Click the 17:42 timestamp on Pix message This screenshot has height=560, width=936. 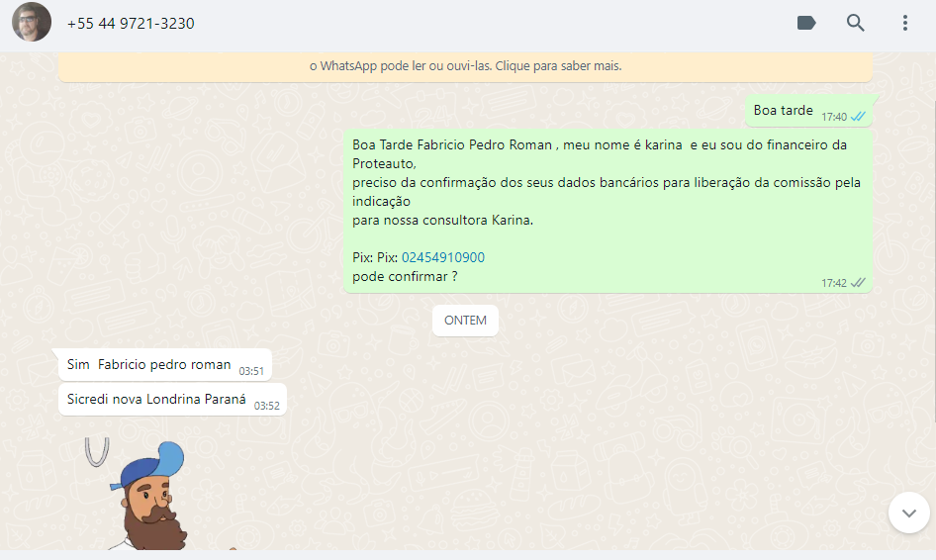833,283
